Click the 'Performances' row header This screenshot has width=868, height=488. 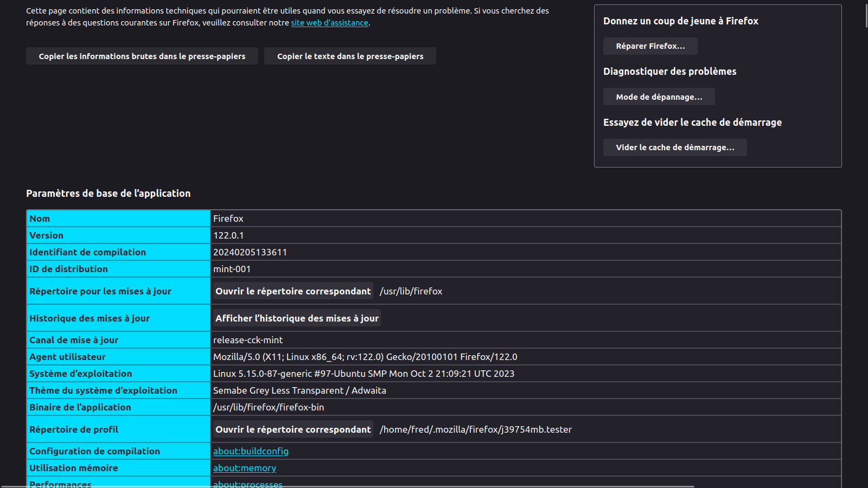coord(118,483)
